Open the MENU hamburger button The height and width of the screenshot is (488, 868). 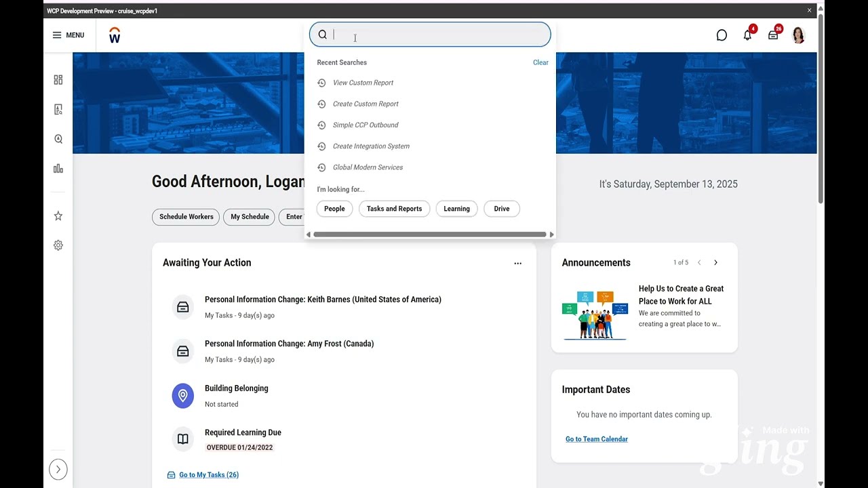pos(68,35)
